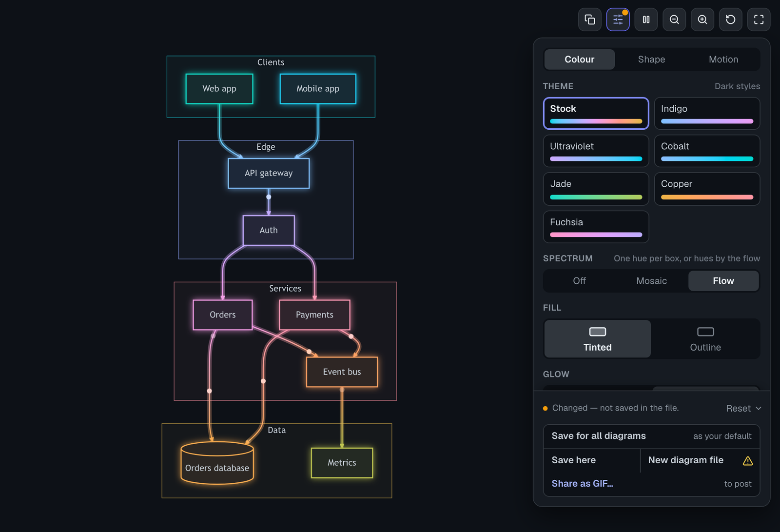The width and height of the screenshot is (780, 532).
Task: Click the API gateway node
Action: coord(269,173)
